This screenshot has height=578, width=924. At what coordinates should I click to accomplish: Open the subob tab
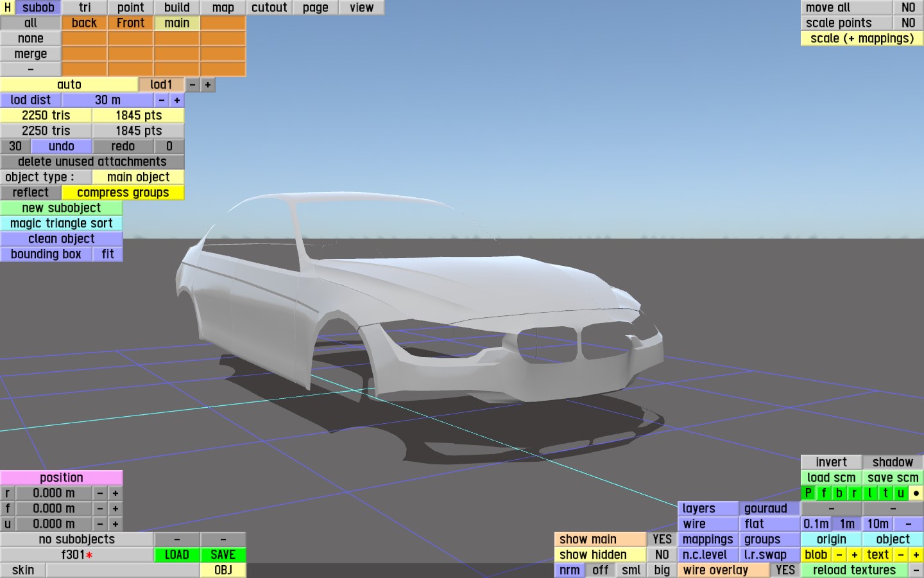click(x=38, y=8)
